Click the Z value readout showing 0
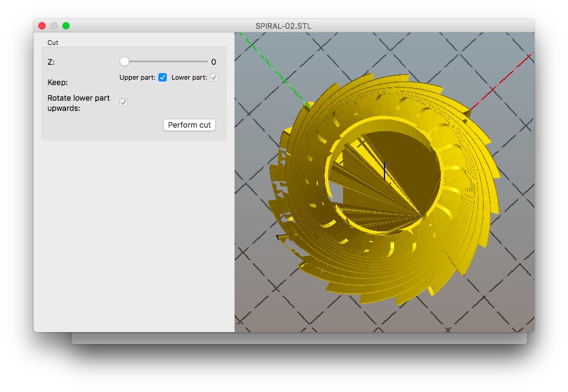568x392 pixels. 214,62
